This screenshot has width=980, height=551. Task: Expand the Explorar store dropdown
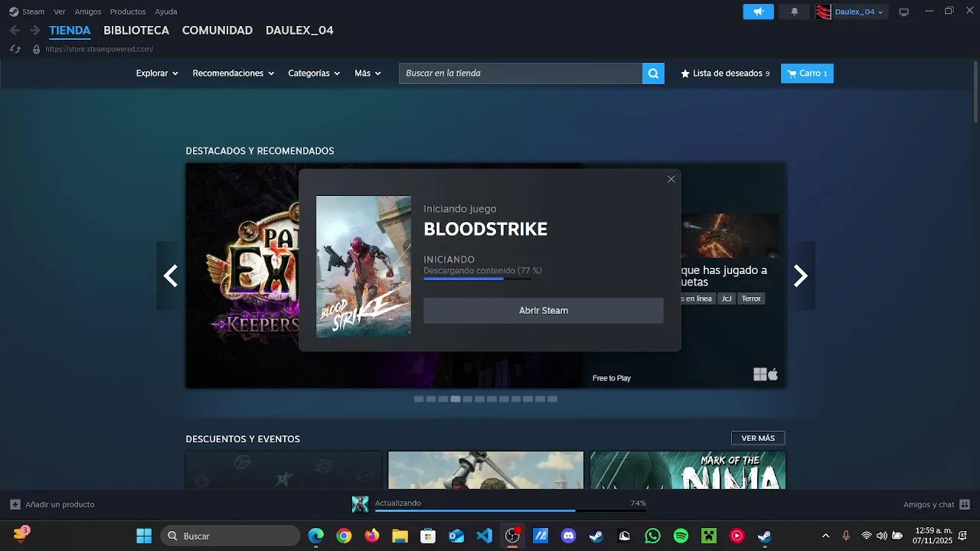pyautogui.click(x=157, y=73)
